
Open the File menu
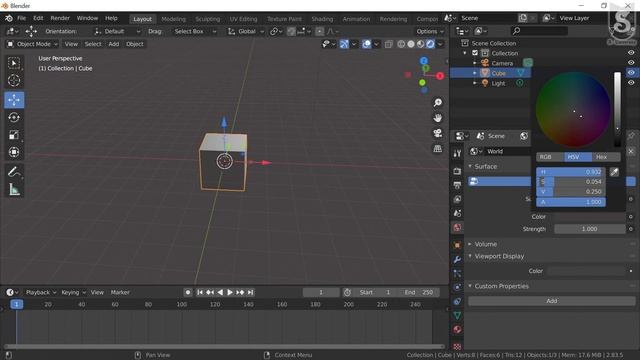[x=21, y=18]
